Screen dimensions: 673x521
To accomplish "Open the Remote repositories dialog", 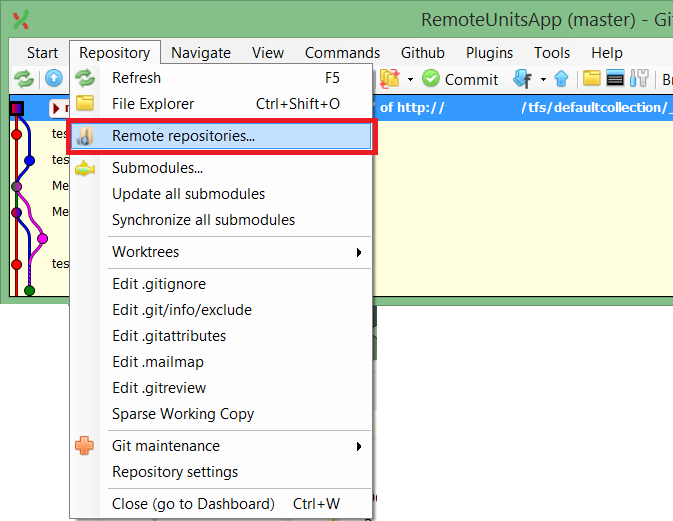I will tap(183, 136).
